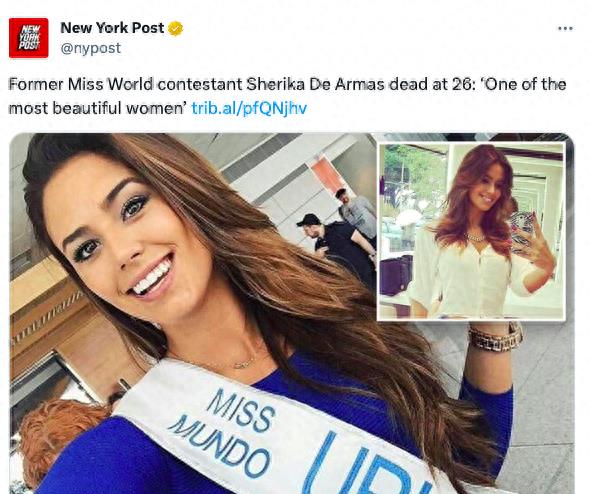Screen dimensions: 590x494
Task: Click the "dead at 26" phrase in the tweet
Action: 430,84
